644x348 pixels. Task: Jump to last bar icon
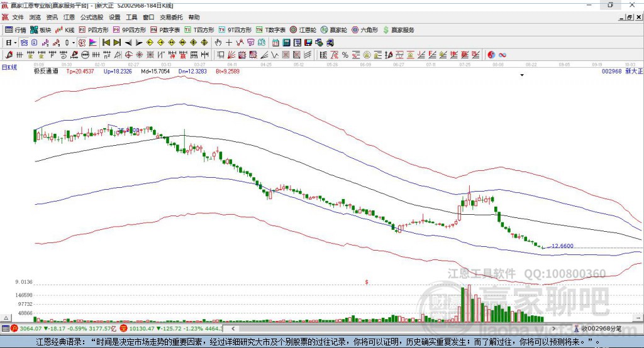tap(117, 43)
